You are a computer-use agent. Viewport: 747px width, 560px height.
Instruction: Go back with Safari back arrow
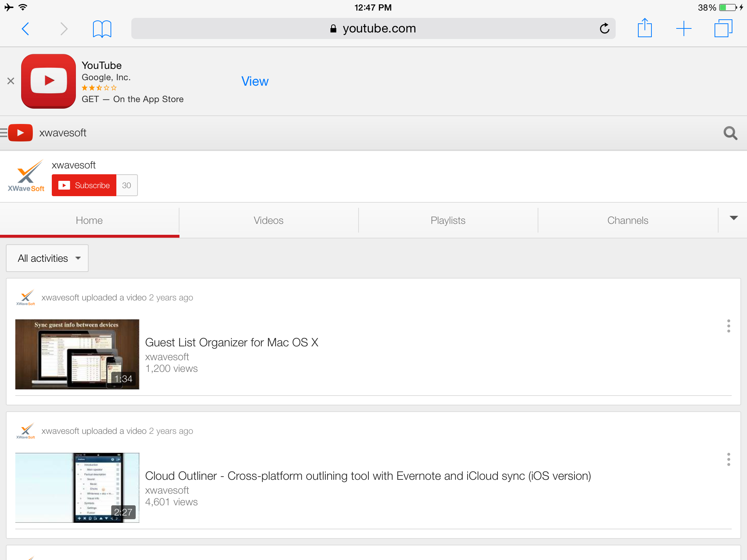(25, 28)
